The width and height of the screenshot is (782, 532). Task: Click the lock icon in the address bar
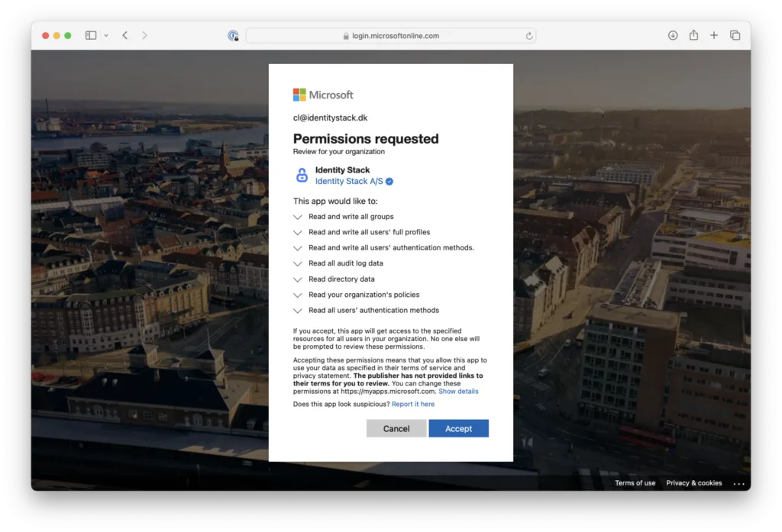tap(346, 36)
